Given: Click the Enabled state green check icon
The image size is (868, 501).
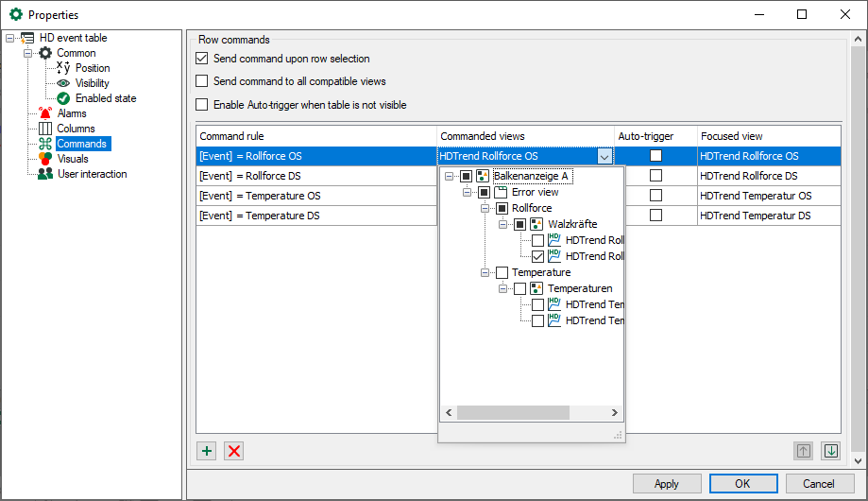Looking at the screenshot, I should (63, 98).
